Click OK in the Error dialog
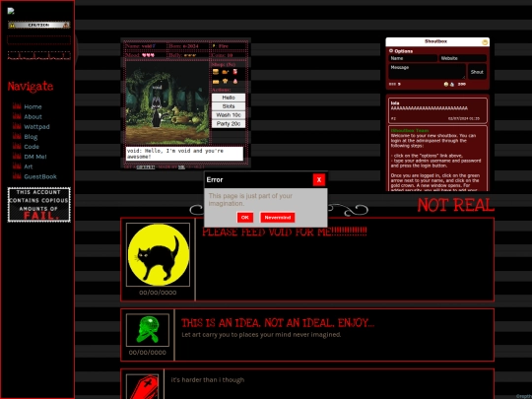 pyautogui.click(x=245, y=218)
